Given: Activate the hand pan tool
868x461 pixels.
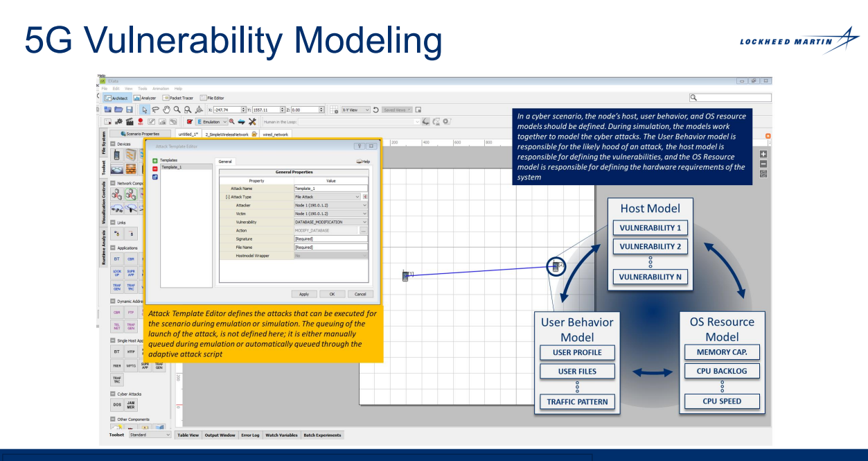Looking at the screenshot, I should [166, 110].
